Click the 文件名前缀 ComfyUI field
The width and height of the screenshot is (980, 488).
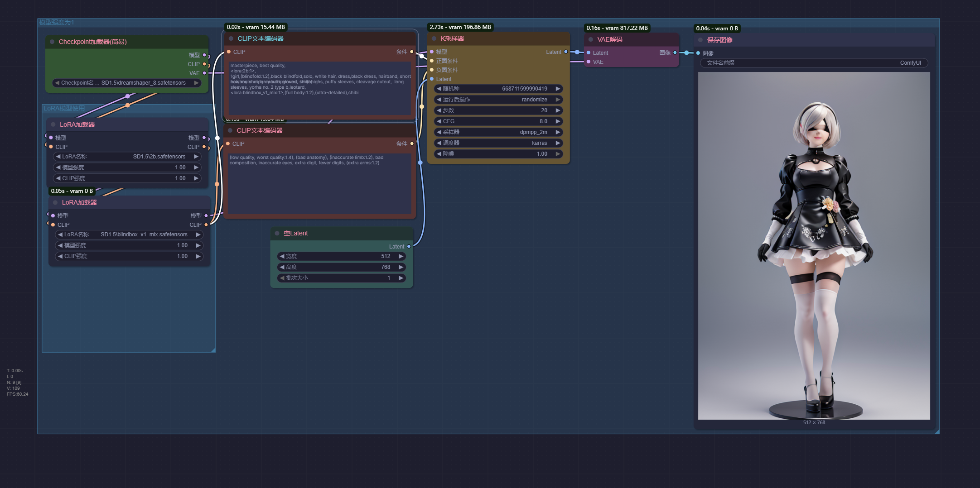(814, 63)
